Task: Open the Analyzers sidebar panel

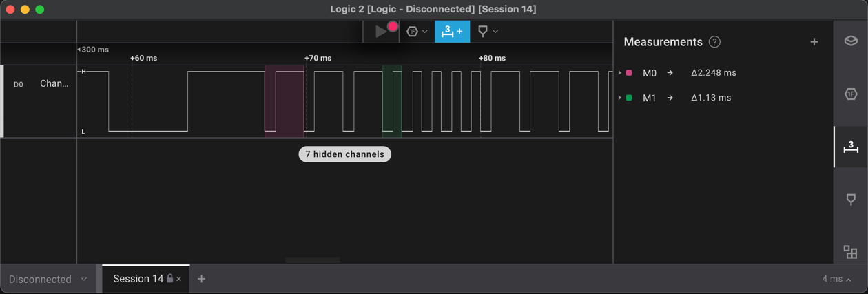Action: 851,94
